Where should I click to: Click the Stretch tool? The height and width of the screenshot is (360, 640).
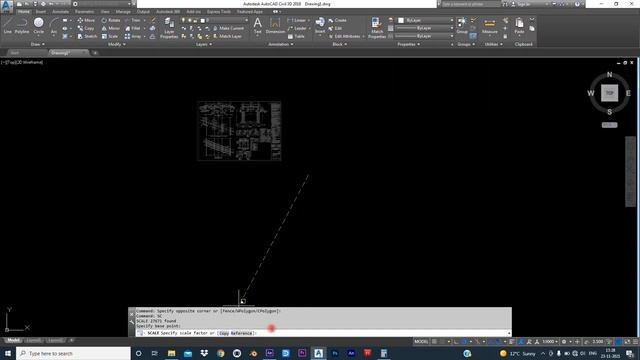pos(87,36)
